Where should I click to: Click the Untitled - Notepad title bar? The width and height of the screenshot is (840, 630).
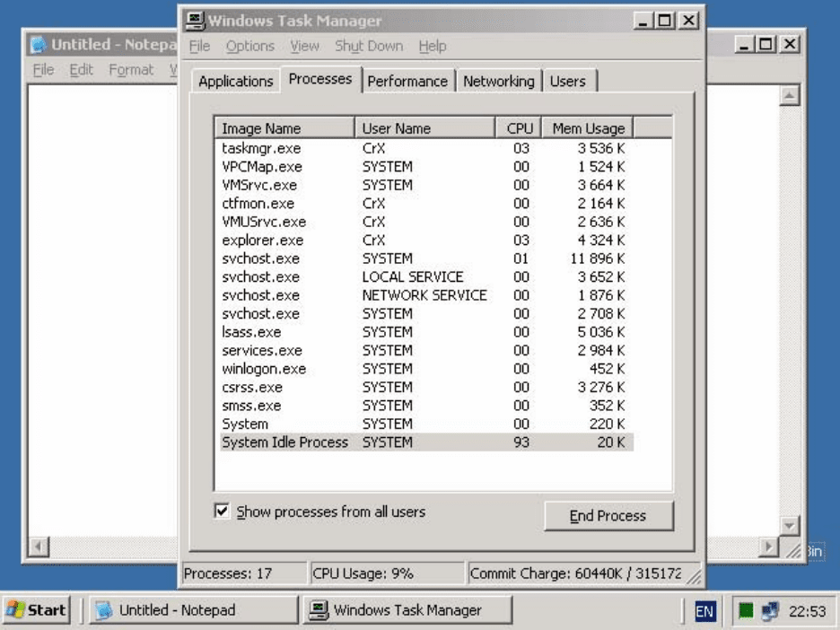pyautogui.click(x=101, y=45)
